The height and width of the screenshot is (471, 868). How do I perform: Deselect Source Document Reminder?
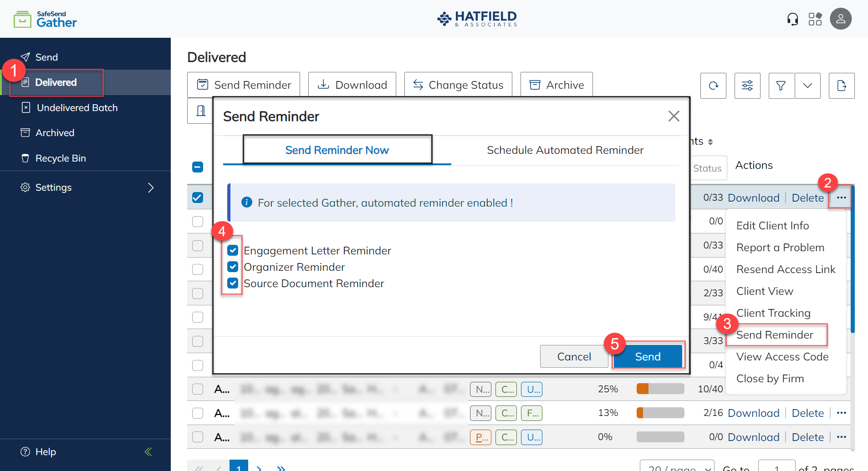tap(233, 283)
